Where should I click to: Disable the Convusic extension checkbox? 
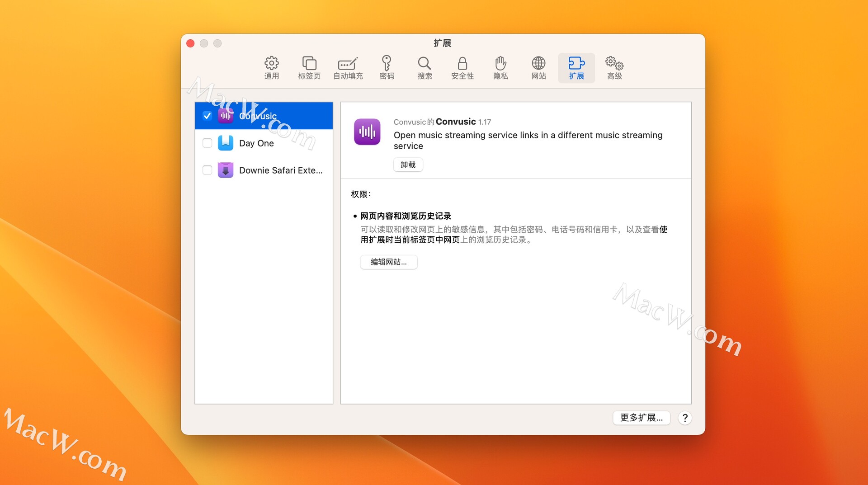tap(207, 116)
